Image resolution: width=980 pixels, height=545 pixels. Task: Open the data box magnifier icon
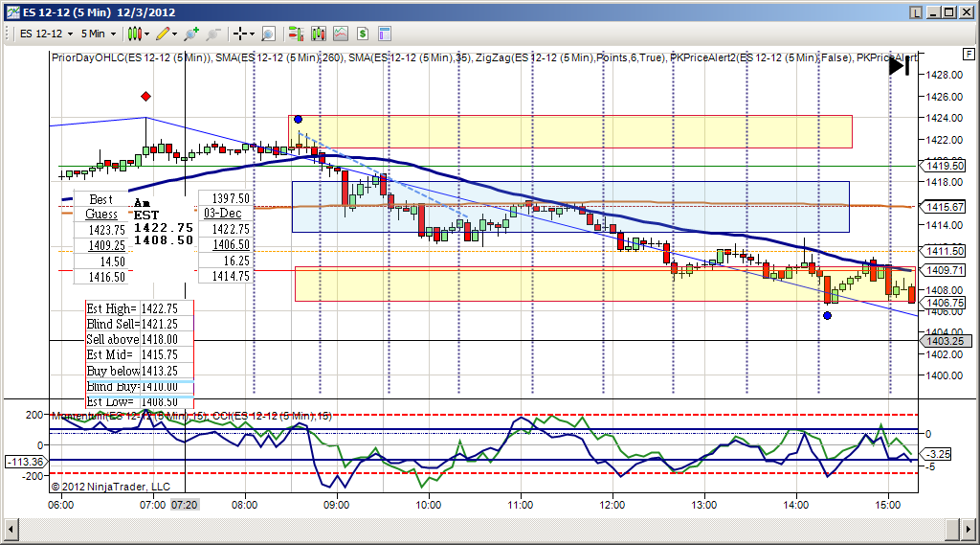[x=268, y=34]
